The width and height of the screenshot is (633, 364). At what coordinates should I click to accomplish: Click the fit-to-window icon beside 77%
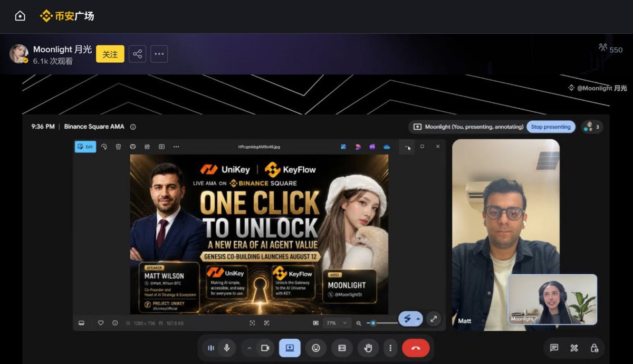tap(315, 323)
